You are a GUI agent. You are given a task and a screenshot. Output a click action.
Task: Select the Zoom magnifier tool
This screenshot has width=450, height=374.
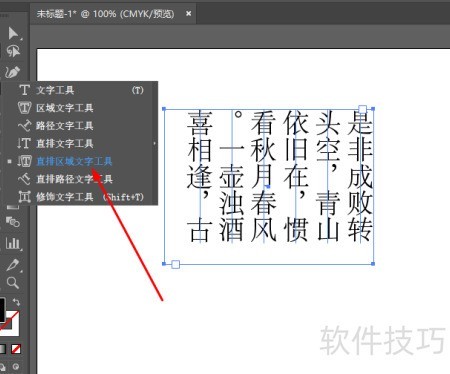13,283
